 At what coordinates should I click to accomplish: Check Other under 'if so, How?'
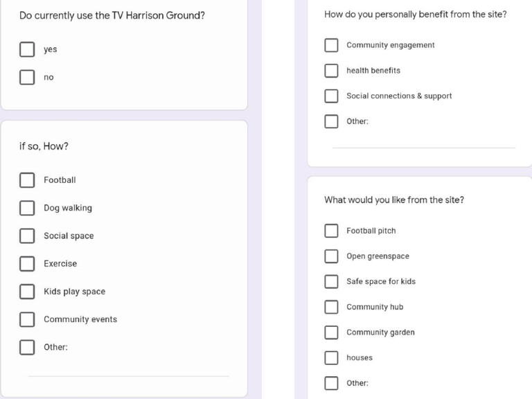click(27, 347)
